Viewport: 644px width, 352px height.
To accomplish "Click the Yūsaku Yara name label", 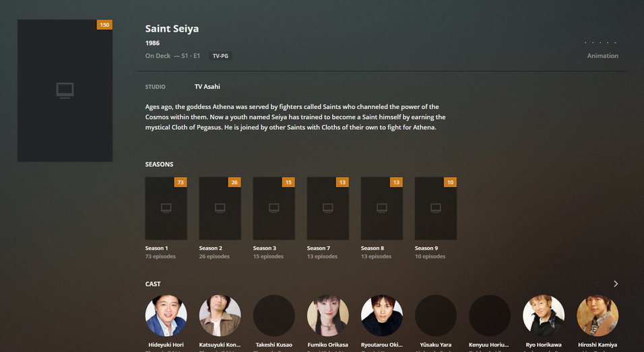I will click(x=436, y=345).
